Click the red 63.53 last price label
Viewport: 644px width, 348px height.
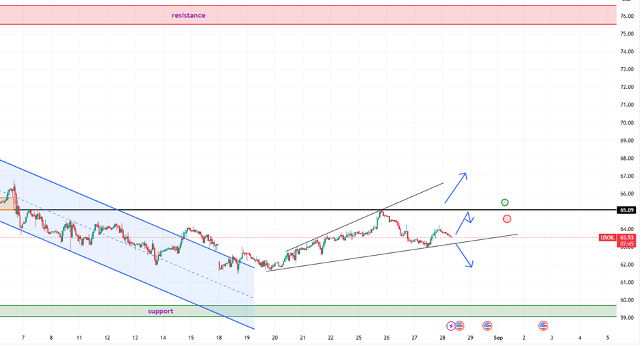[x=626, y=238]
